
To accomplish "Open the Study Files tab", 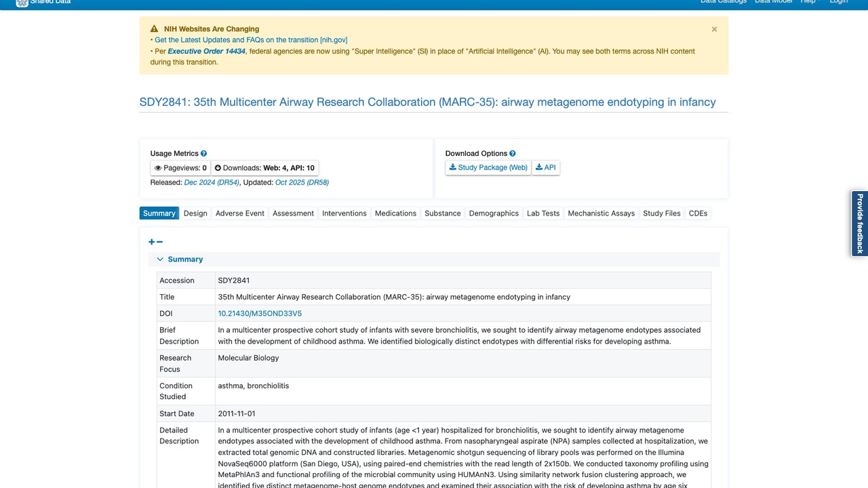I will coord(662,213).
